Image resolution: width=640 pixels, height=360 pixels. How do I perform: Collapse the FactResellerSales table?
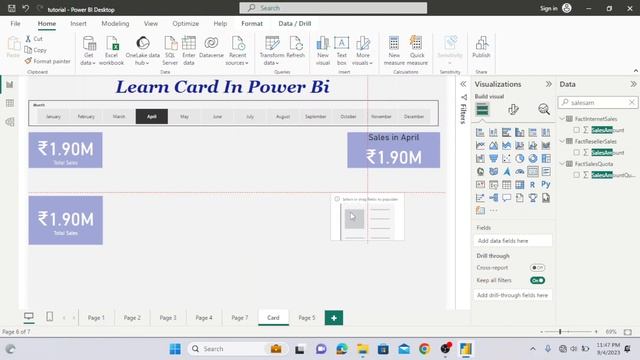point(562,141)
